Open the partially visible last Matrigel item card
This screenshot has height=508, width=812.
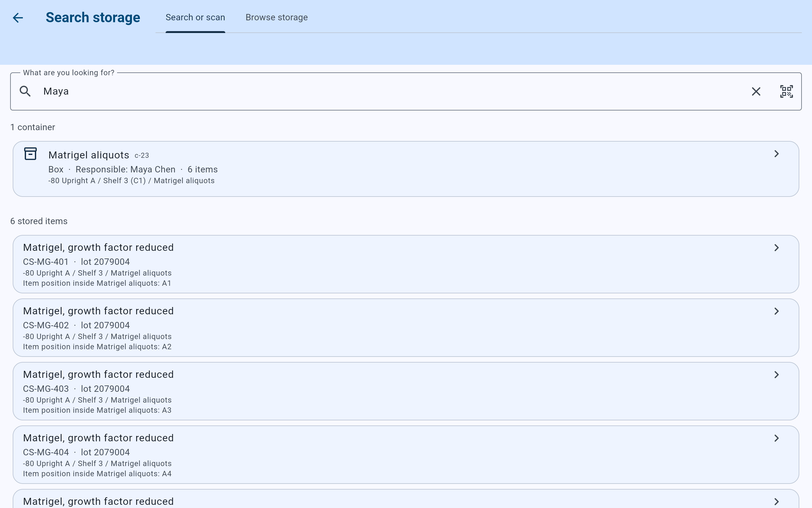click(x=406, y=499)
